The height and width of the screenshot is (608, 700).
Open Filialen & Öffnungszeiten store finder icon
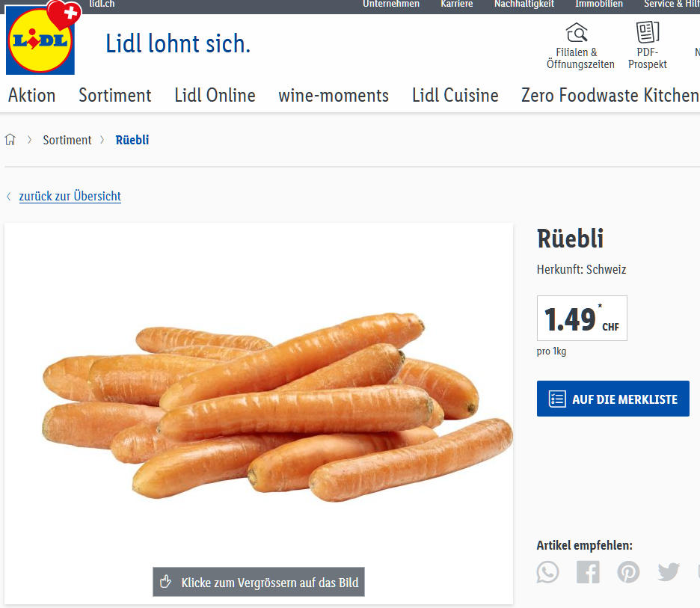(577, 33)
